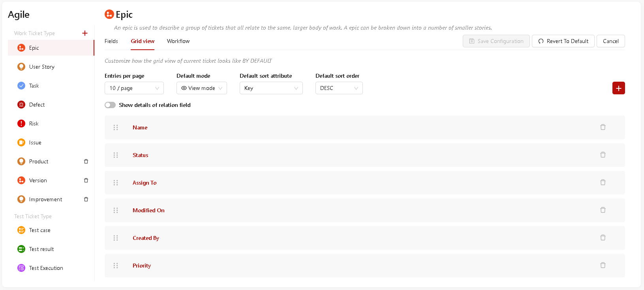Open Default mode dropdown
The height and width of the screenshot is (290, 644).
[202, 88]
